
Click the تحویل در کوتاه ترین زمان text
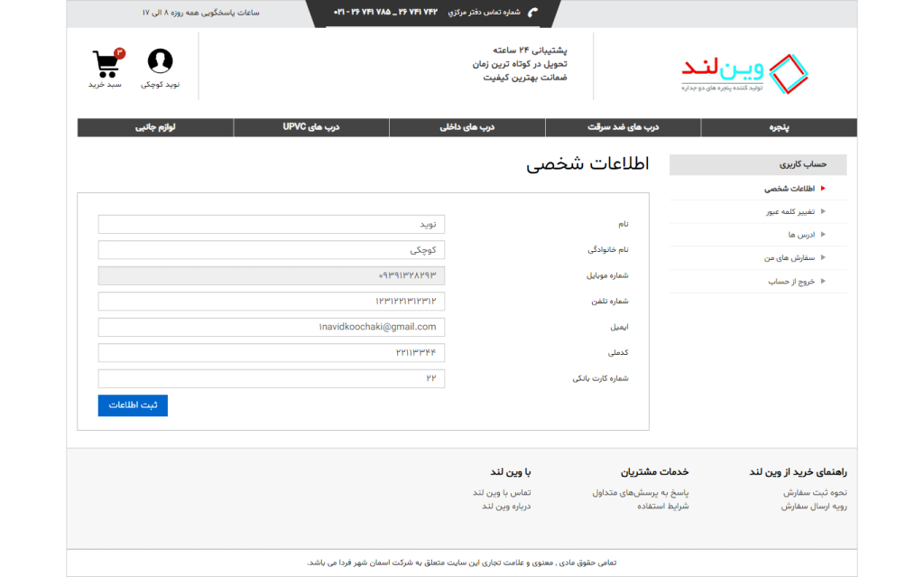tap(520, 64)
